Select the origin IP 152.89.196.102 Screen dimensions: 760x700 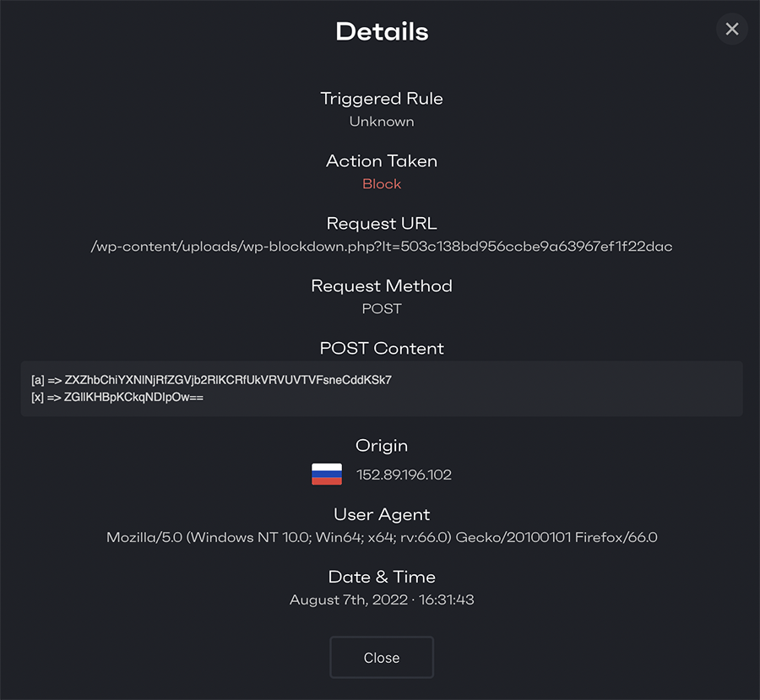coord(404,475)
